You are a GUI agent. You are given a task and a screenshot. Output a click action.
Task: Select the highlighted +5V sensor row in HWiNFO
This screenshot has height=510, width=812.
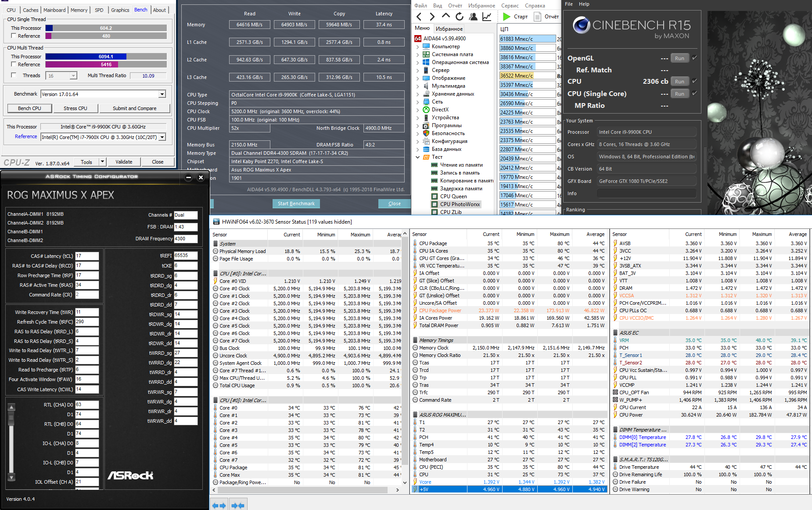coord(510,489)
